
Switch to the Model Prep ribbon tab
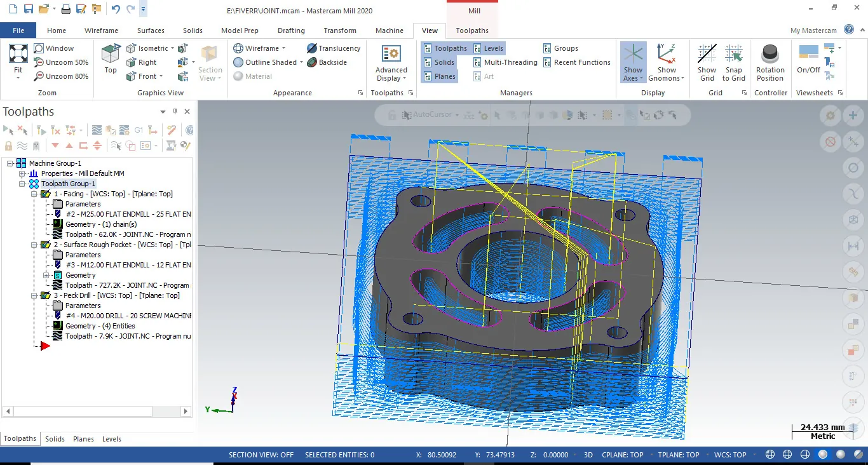click(x=240, y=30)
